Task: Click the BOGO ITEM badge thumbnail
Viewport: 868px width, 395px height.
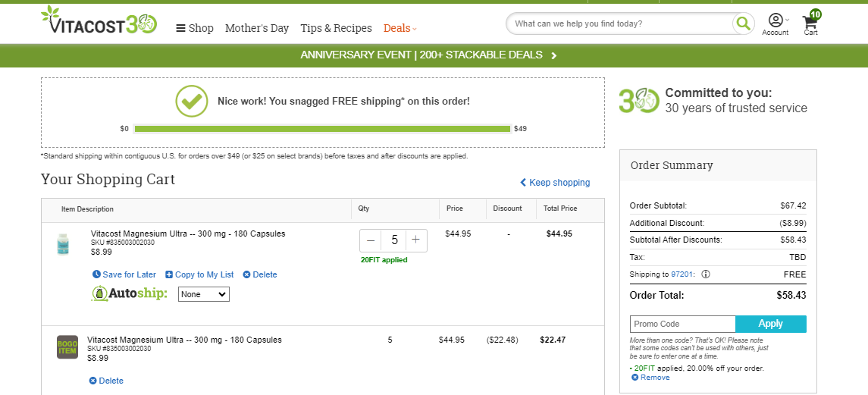Action: [x=67, y=346]
